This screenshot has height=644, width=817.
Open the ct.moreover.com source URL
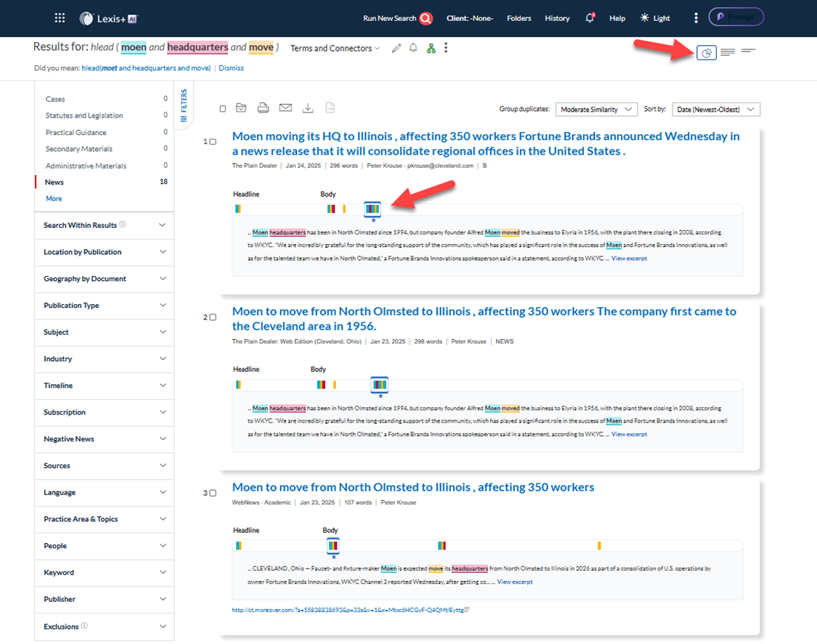pos(348,610)
